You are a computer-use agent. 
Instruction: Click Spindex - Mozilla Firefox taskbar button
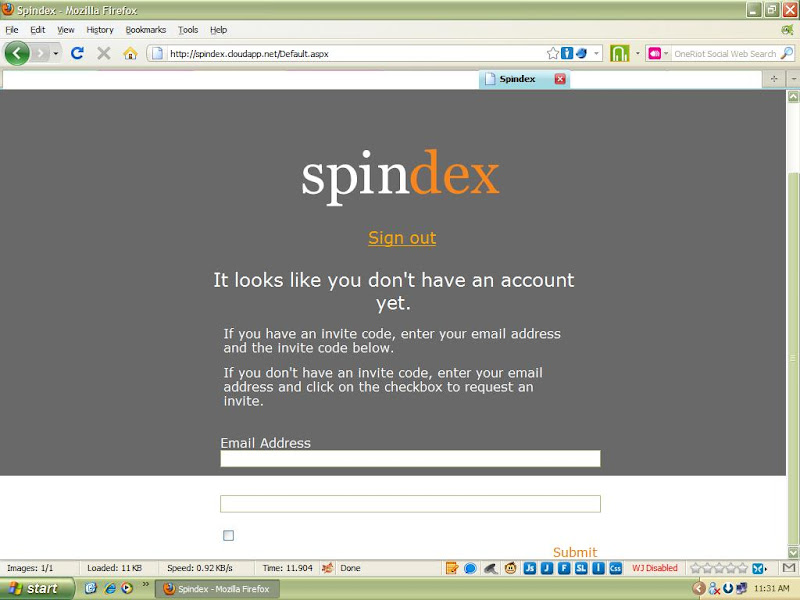click(x=217, y=589)
